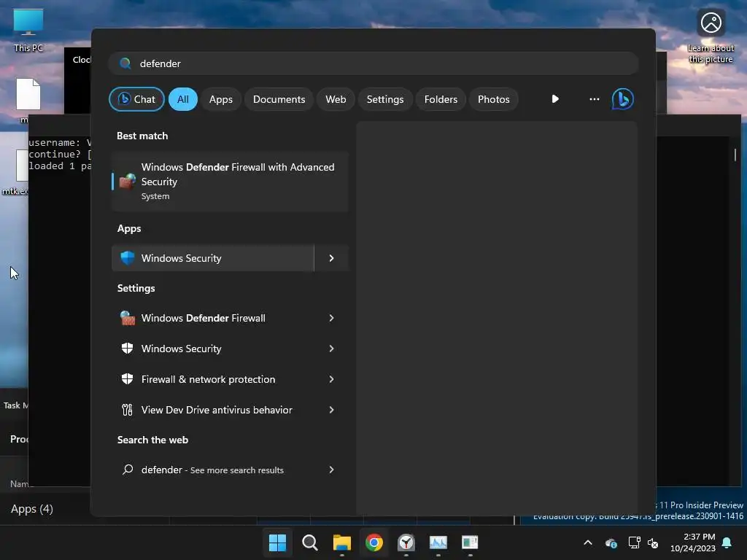Click the search magnifier icon in search box
The height and width of the screenshot is (560, 747).
(125, 63)
